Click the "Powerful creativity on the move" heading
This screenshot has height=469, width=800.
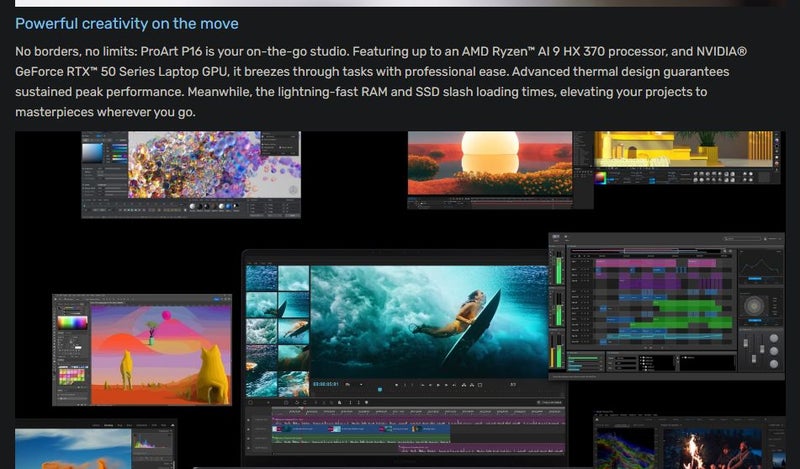pyautogui.click(x=127, y=23)
